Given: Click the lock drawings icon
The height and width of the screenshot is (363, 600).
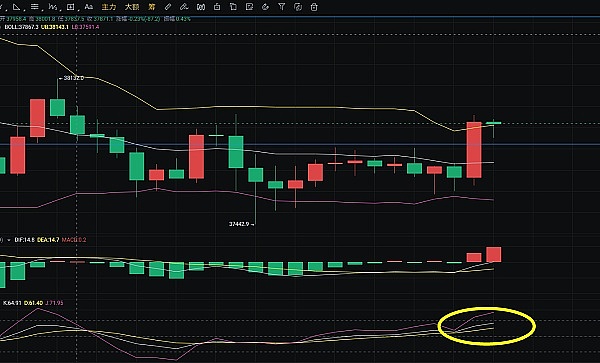Looking at the screenshot, I should pyautogui.click(x=217, y=7).
